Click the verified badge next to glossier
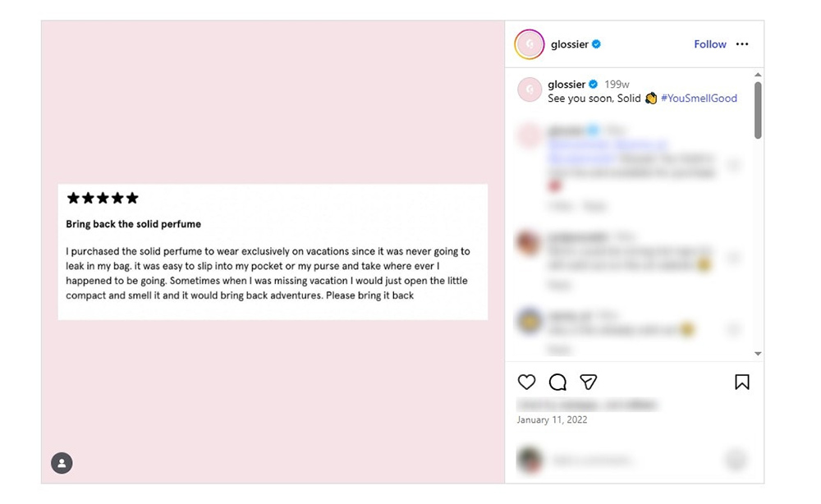821x504 pixels. (x=596, y=44)
